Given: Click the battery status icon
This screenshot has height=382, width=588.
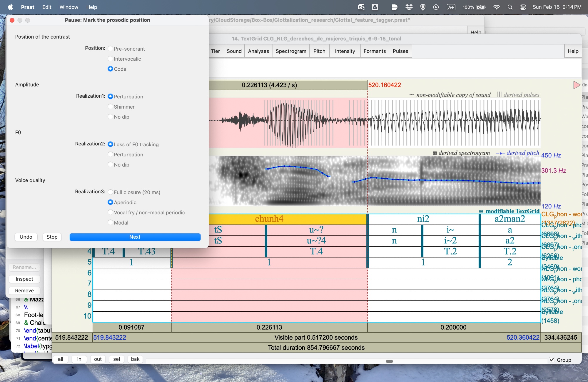Looking at the screenshot, I should (480, 7).
